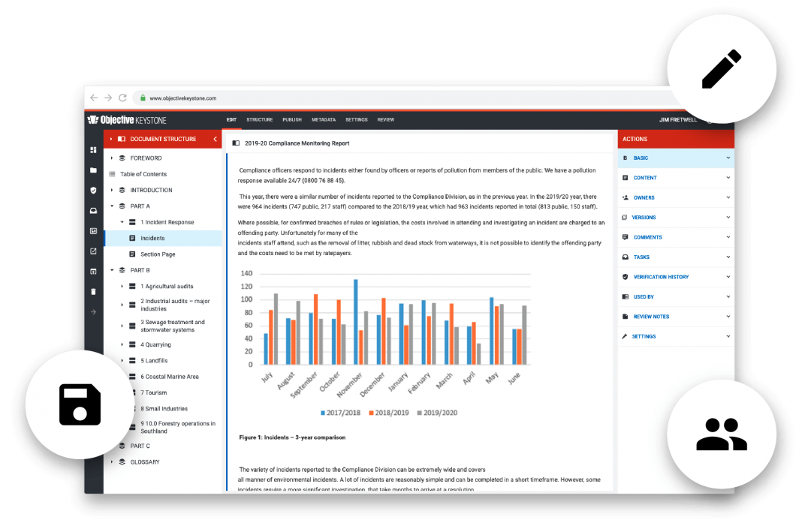Select the external link icon in sidebar
811x532 pixels.
point(92,251)
